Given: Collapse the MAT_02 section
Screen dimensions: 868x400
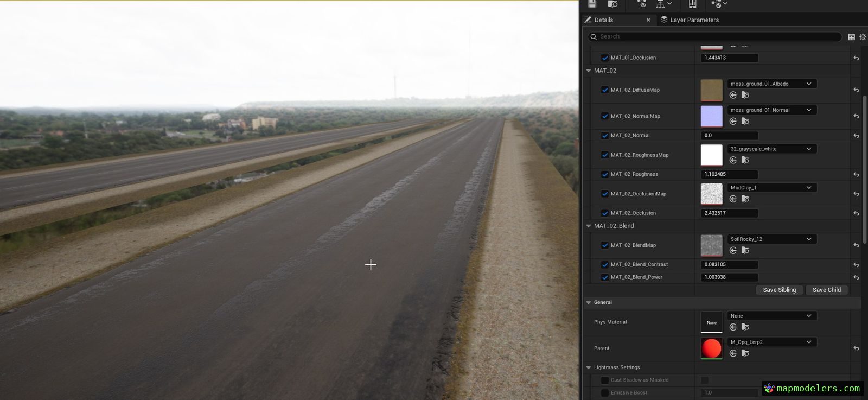Looking at the screenshot, I should (589, 71).
